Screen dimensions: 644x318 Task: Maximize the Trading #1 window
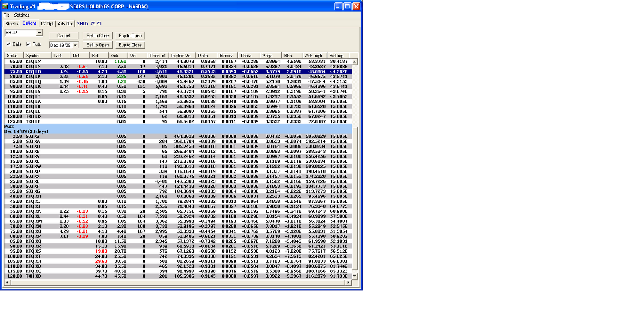[x=347, y=6]
